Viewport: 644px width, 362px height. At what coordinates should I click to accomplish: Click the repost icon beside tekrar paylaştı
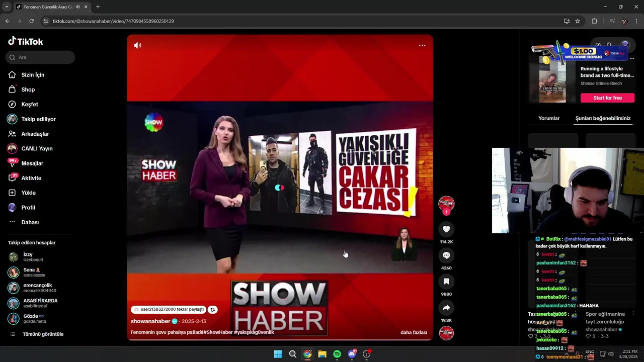212,310
